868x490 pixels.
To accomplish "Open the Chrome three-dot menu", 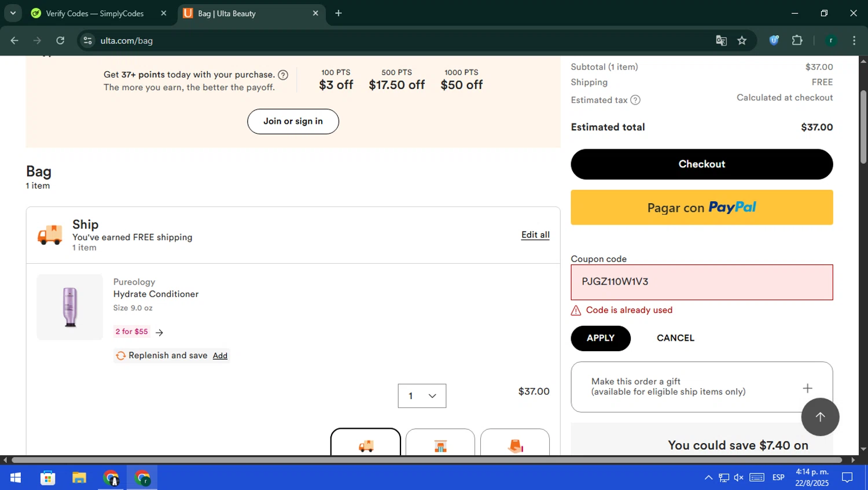I will click(854, 40).
